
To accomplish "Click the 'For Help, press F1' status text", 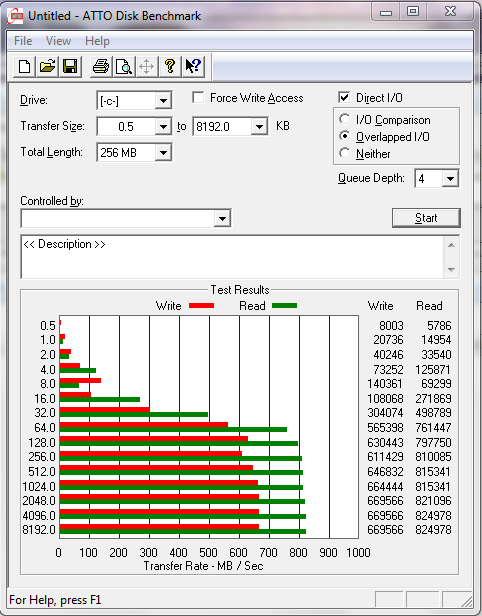I will click(x=55, y=600).
